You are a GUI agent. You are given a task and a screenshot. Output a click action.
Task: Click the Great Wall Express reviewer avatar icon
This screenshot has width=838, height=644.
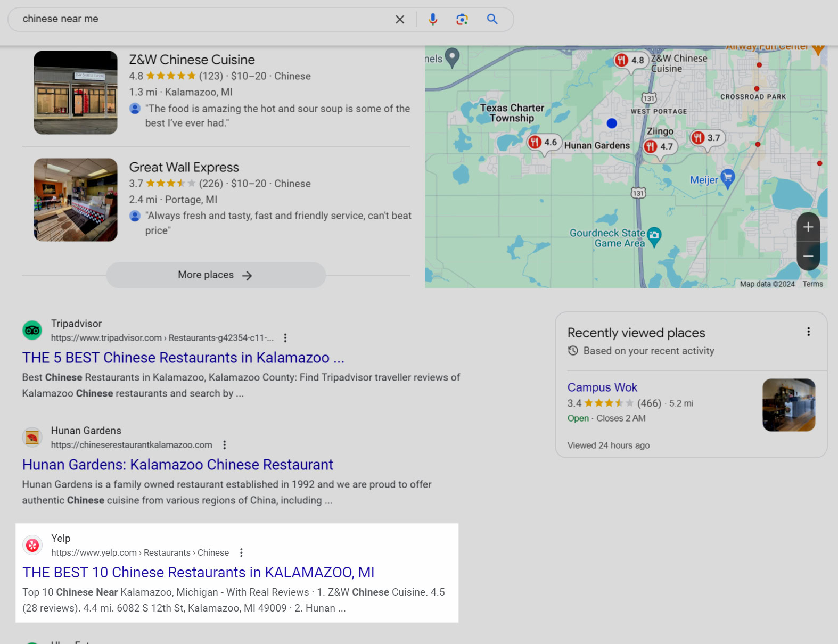point(135,216)
